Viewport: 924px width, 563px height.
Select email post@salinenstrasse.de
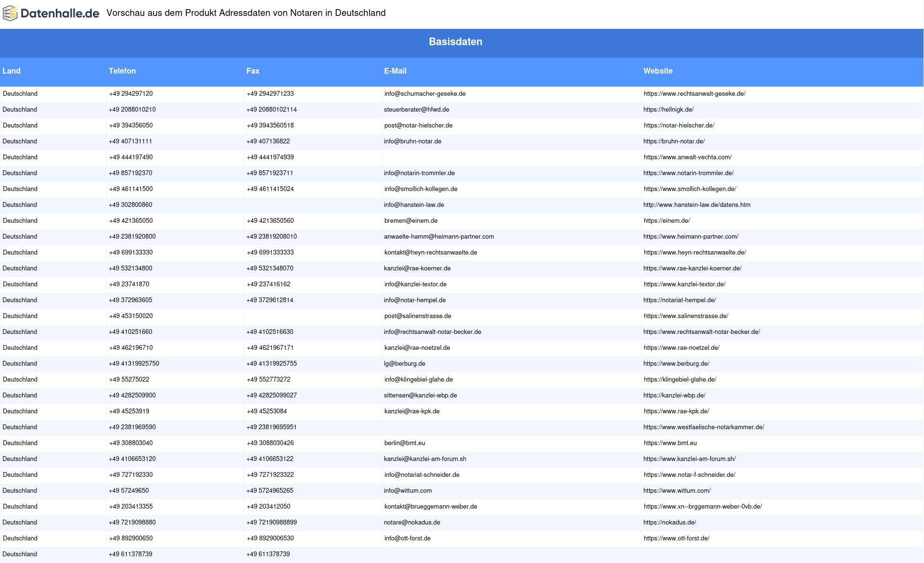pyautogui.click(x=418, y=316)
